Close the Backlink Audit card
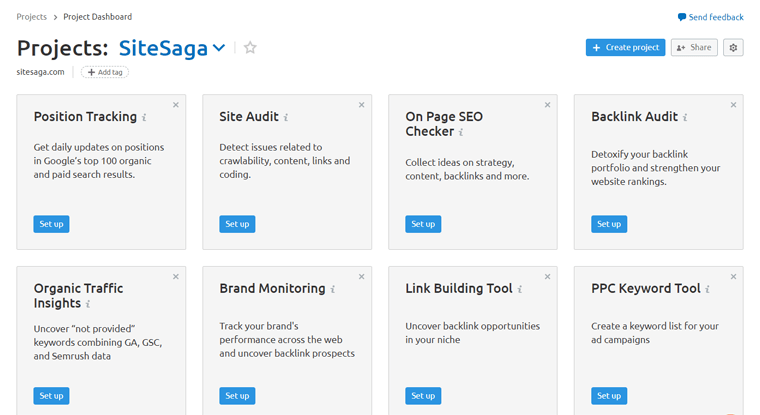 [733, 105]
